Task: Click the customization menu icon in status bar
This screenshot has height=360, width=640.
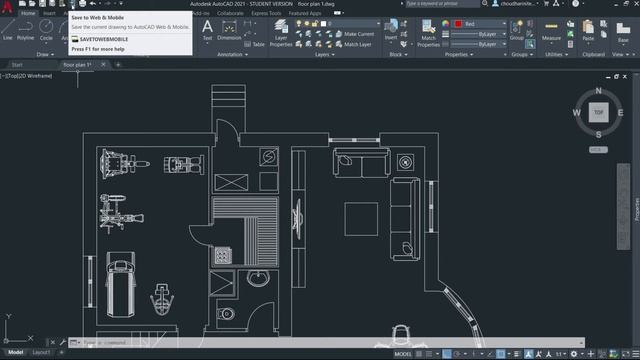Action: point(636,354)
